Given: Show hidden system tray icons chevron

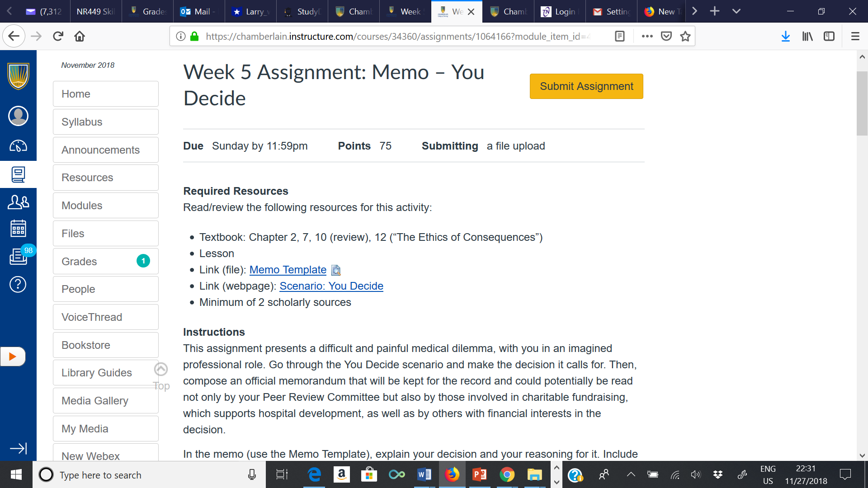Looking at the screenshot, I should 631,474.
